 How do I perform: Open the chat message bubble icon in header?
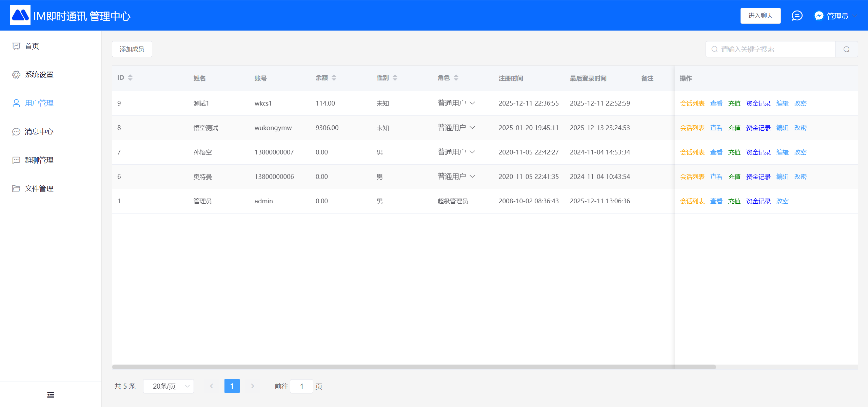click(x=797, y=16)
